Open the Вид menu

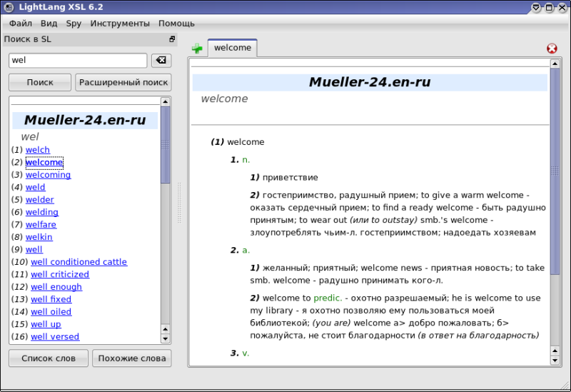click(49, 24)
